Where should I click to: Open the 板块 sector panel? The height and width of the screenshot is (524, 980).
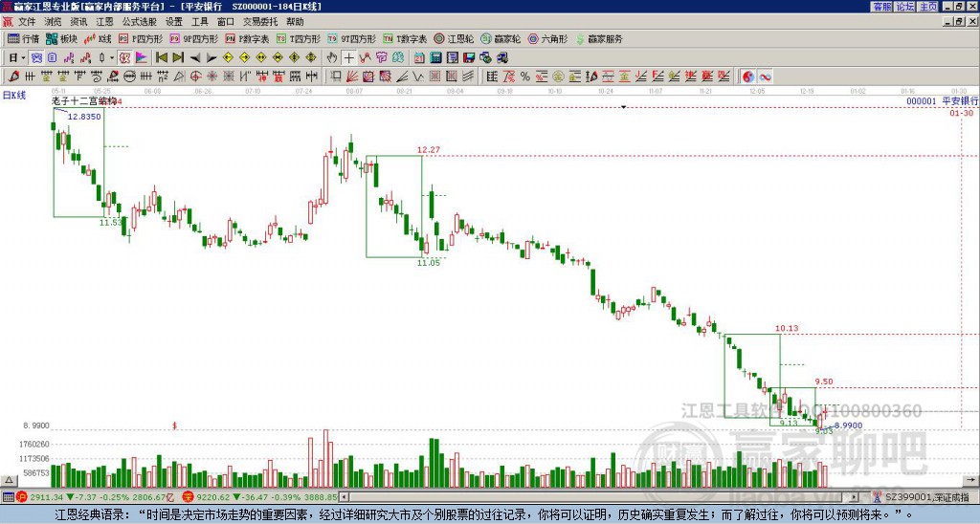(61, 38)
